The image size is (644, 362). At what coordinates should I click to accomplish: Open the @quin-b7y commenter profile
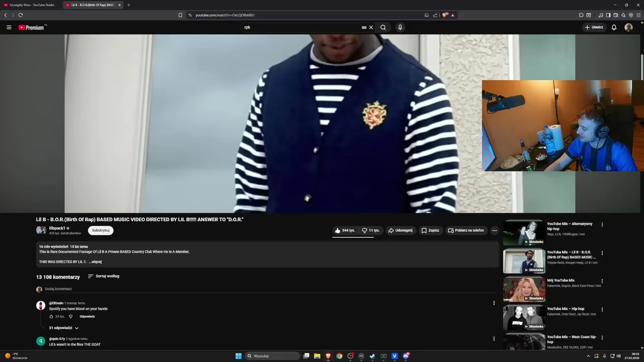click(x=41, y=341)
